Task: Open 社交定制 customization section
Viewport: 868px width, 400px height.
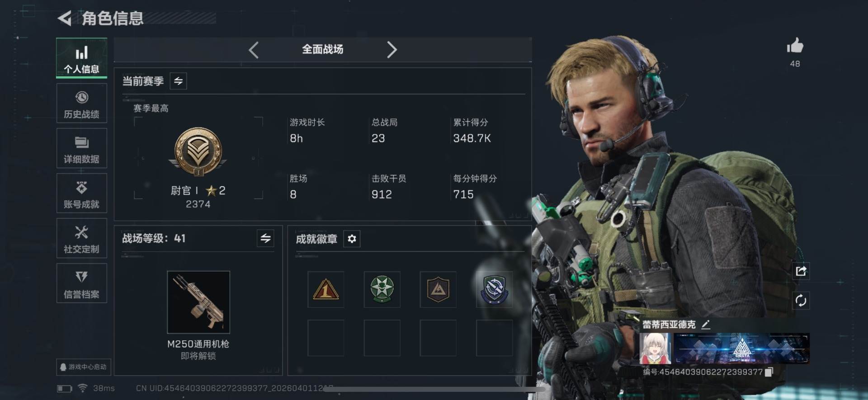Action: click(81, 239)
